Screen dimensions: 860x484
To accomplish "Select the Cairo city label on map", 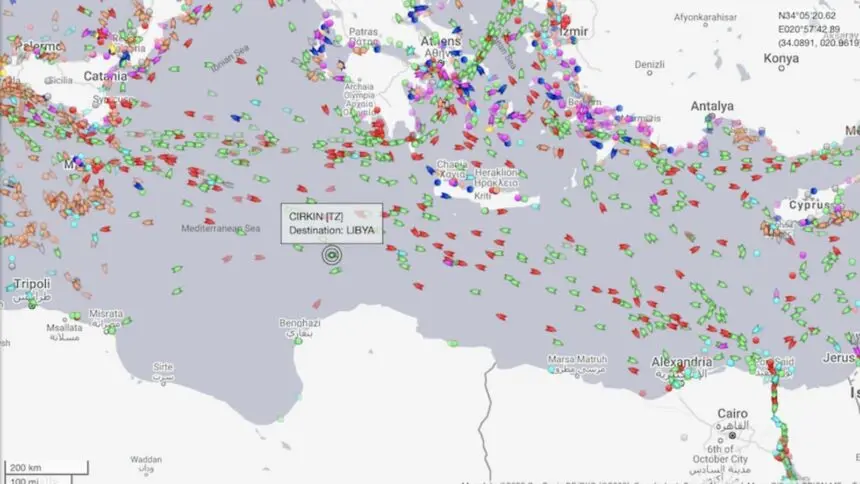I will [x=732, y=413].
